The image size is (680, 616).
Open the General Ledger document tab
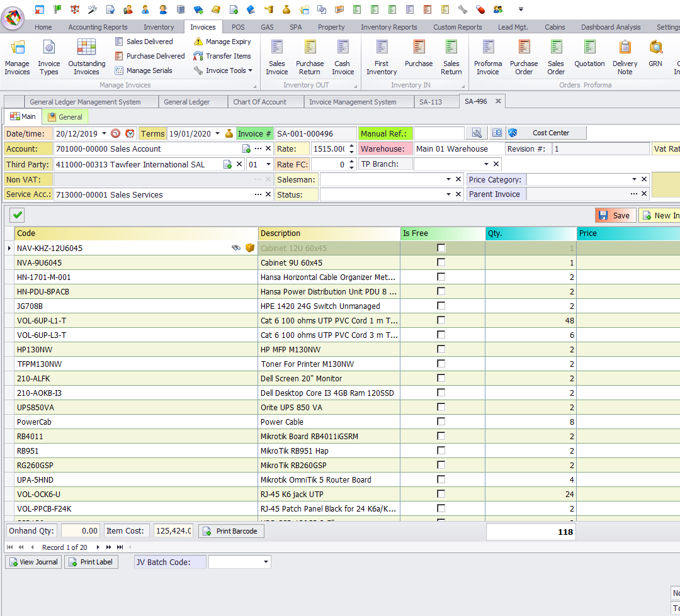(x=186, y=102)
